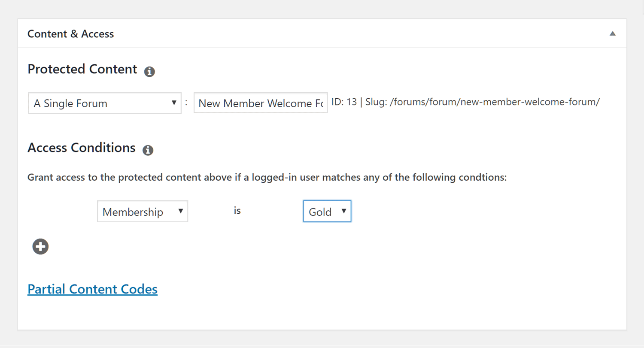Click the Content & Access panel title

70,34
